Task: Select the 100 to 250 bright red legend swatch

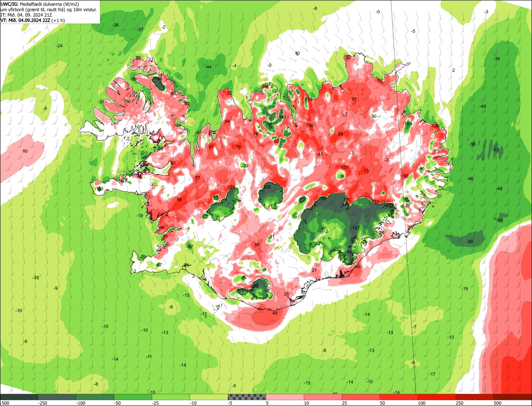Action: tap(437, 397)
